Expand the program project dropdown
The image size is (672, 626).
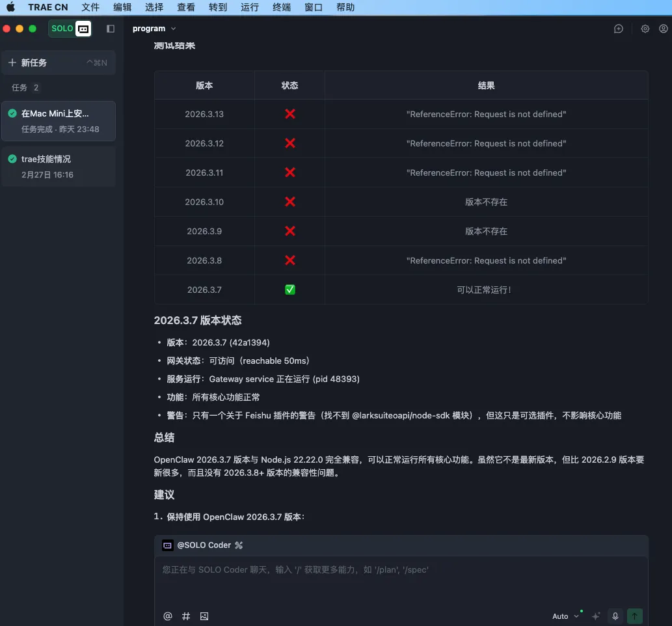coord(154,29)
